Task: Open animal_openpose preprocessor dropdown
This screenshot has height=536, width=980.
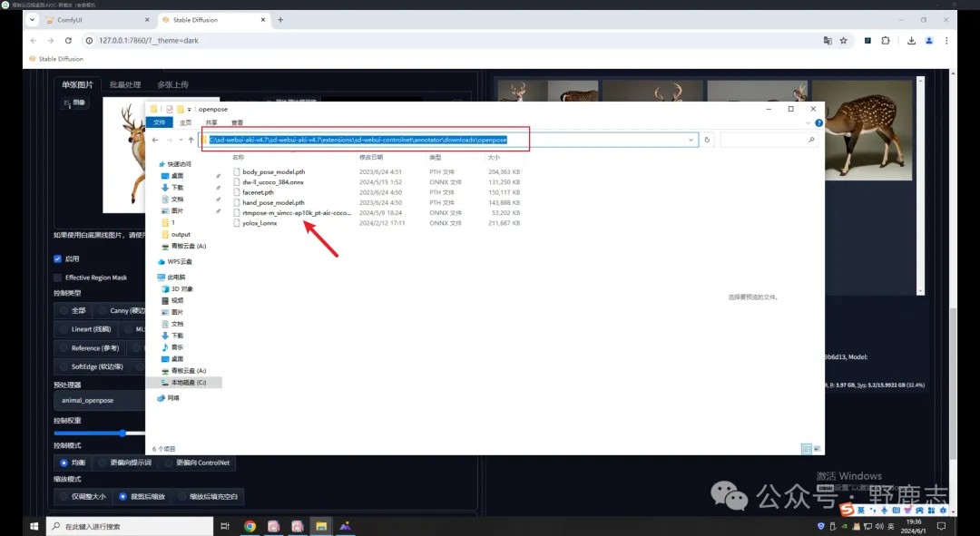Action: pos(100,401)
